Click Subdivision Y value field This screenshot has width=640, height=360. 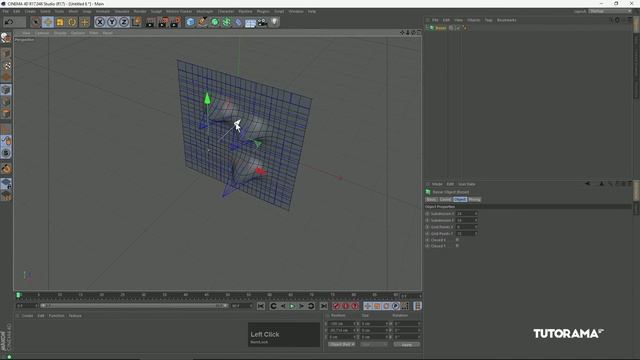coord(466,220)
